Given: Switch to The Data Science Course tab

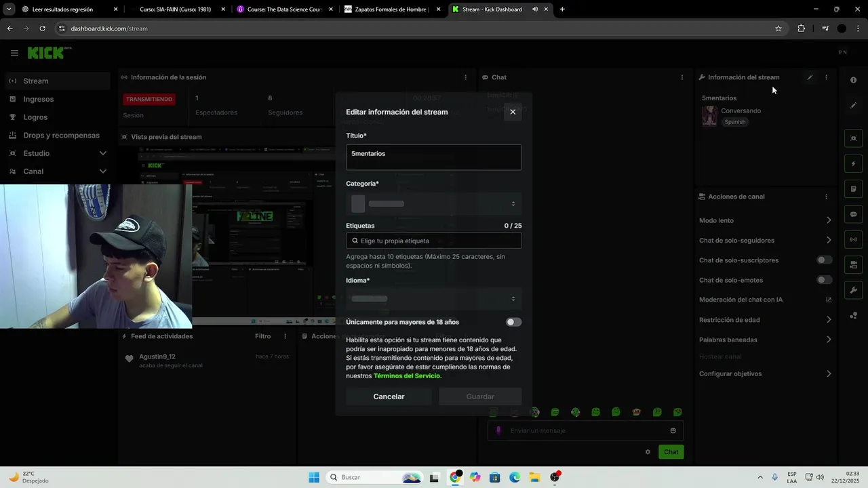Looking at the screenshot, I should click(x=285, y=9).
